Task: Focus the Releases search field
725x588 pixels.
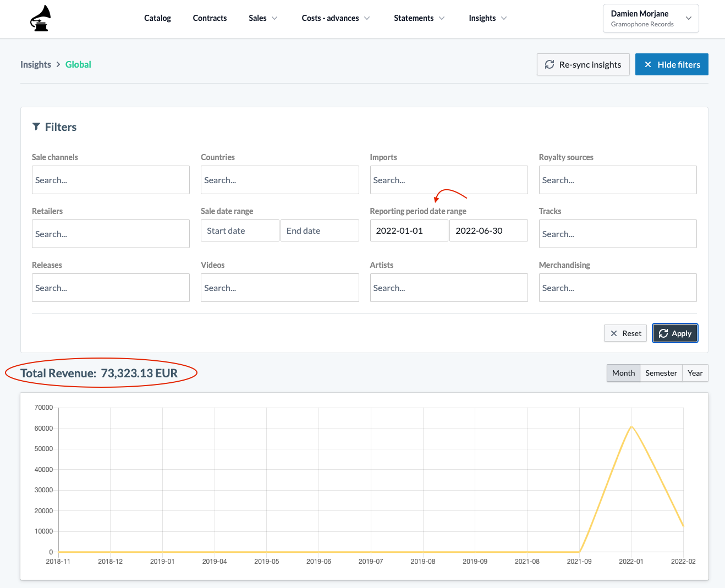Action: click(111, 288)
